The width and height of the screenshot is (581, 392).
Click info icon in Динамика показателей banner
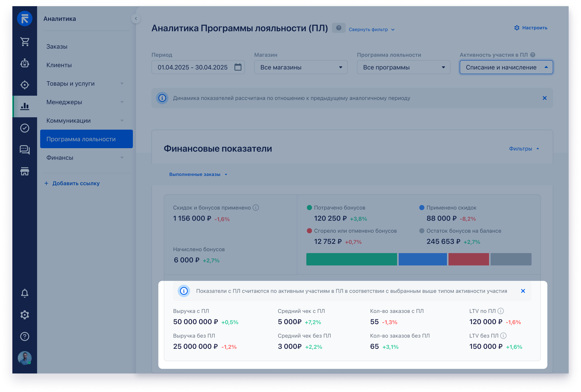[162, 98]
